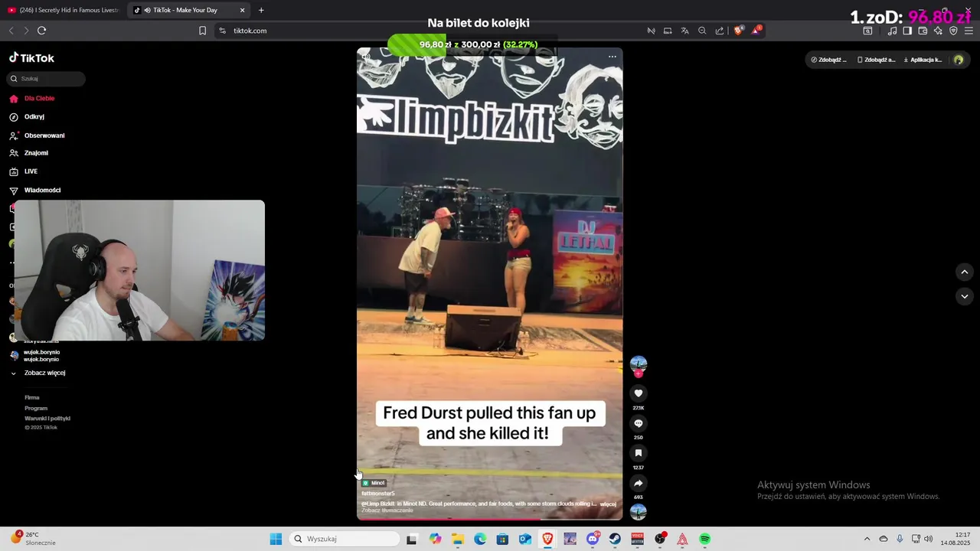Like the Limp Bizkit video
Screen dimensions: 980x551
click(639, 393)
